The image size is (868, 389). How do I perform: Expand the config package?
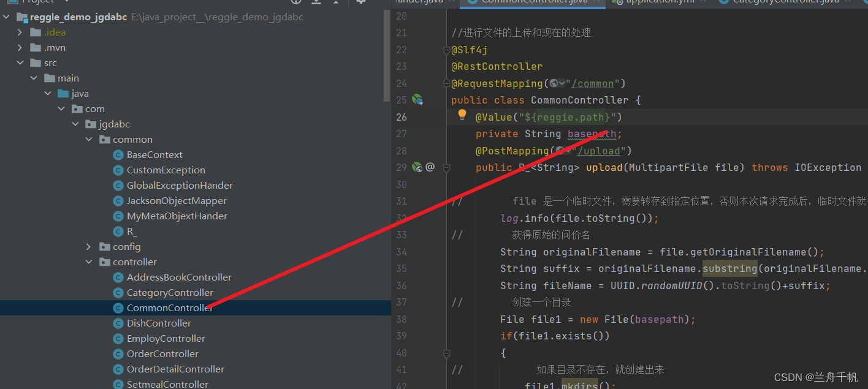(x=89, y=247)
